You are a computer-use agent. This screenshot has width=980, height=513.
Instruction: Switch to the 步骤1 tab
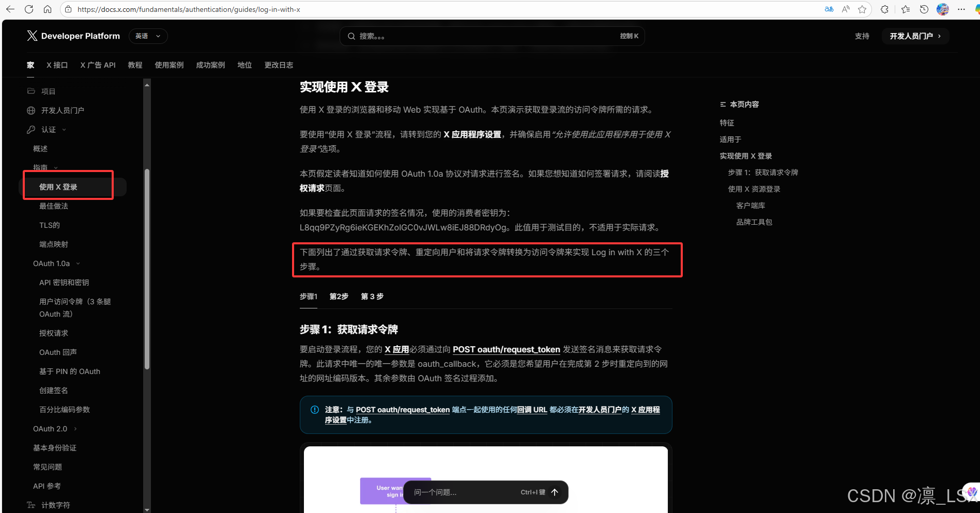tap(309, 297)
